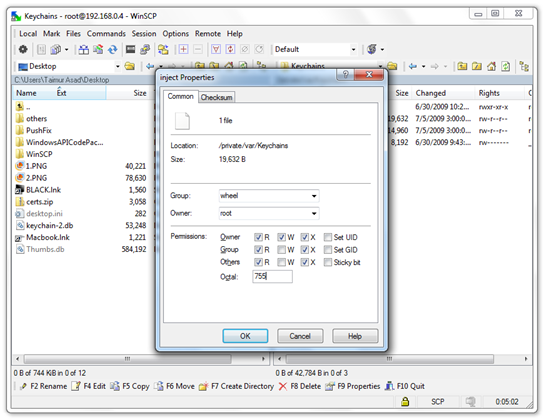Open the Session menu
Screen dimensions: 544x420
click(144, 34)
